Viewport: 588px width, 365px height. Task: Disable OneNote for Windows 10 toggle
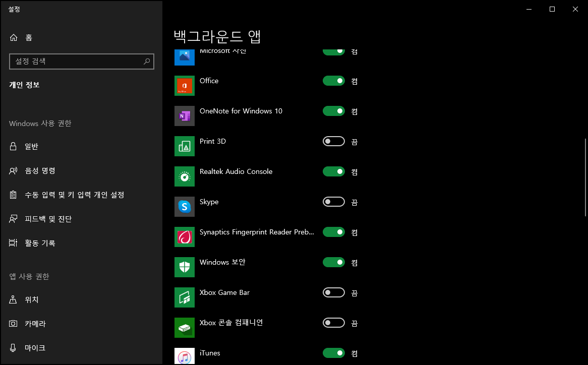point(334,111)
